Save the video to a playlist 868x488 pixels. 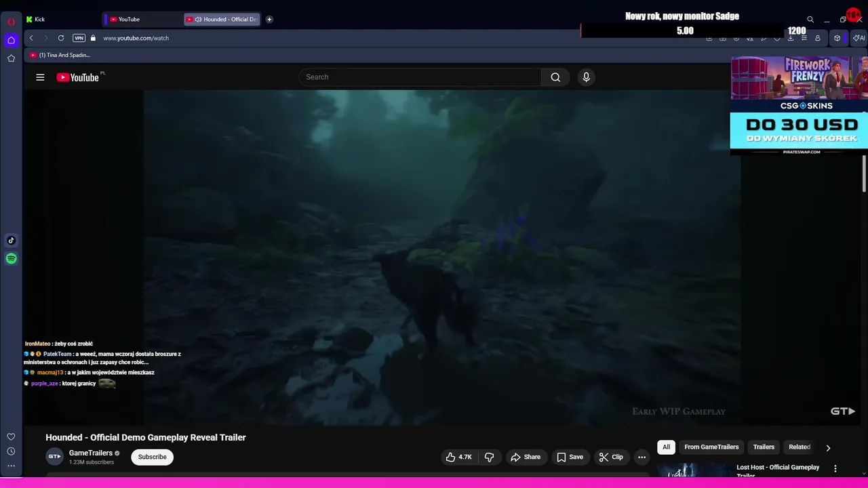(x=570, y=457)
